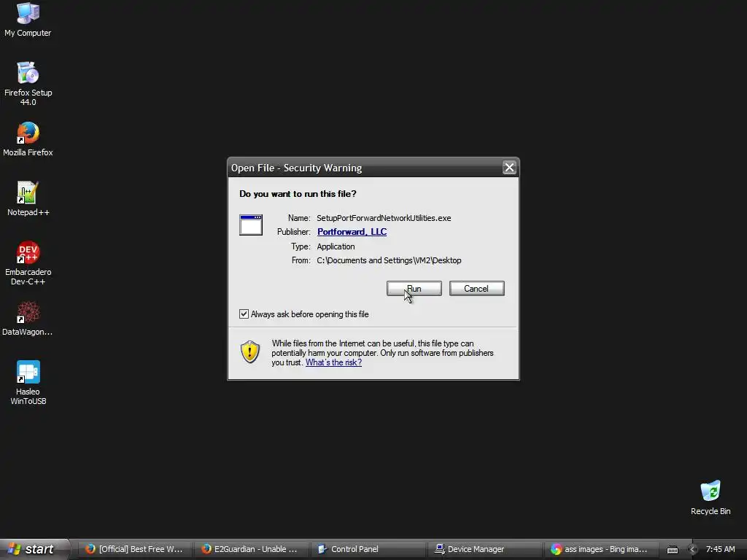Select the Firefox Setup 44.0 installer icon
This screenshot has width=747, height=560.
pyautogui.click(x=28, y=84)
